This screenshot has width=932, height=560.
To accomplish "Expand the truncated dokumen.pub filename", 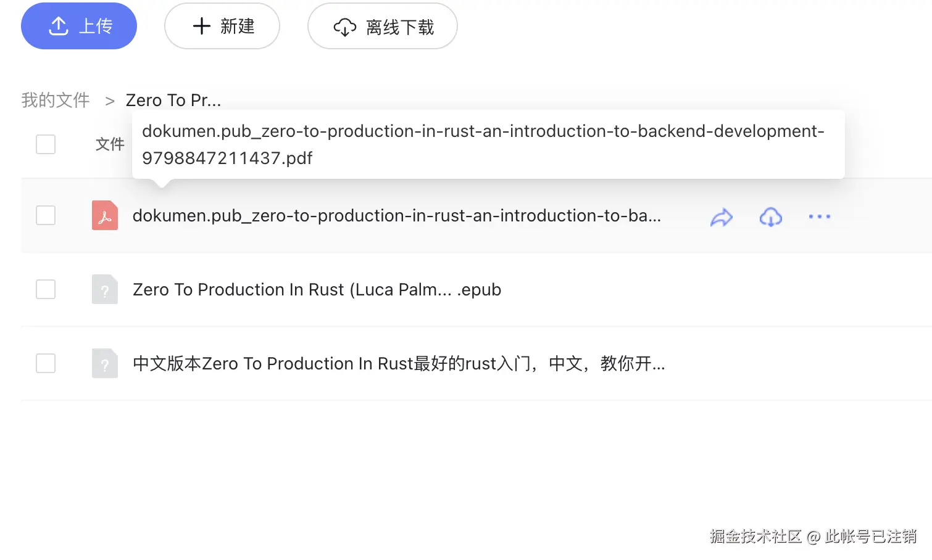I will [397, 215].
